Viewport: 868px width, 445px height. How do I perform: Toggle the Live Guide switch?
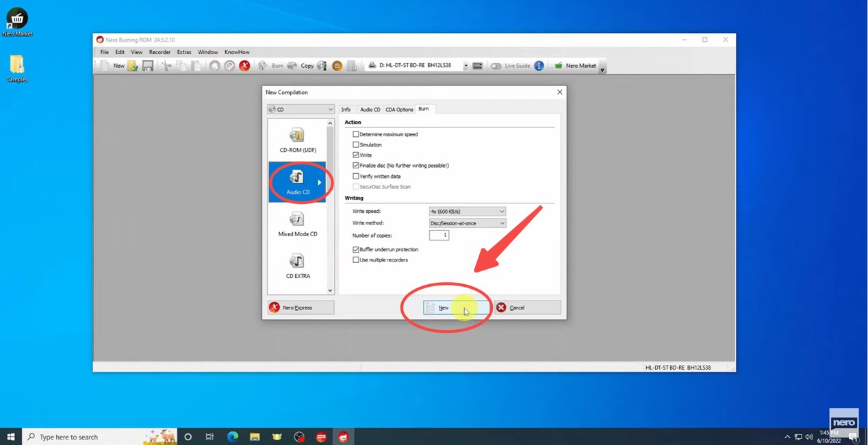click(496, 66)
